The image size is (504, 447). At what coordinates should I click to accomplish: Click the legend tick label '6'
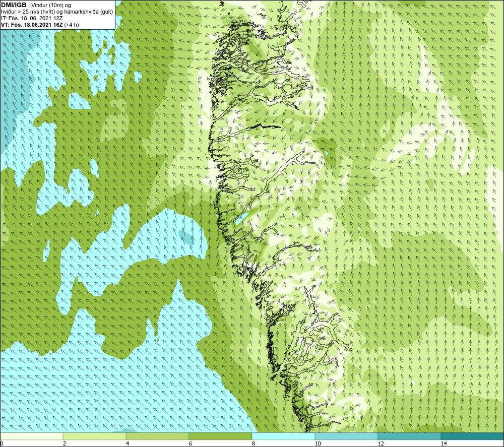pyautogui.click(x=191, y=443)
